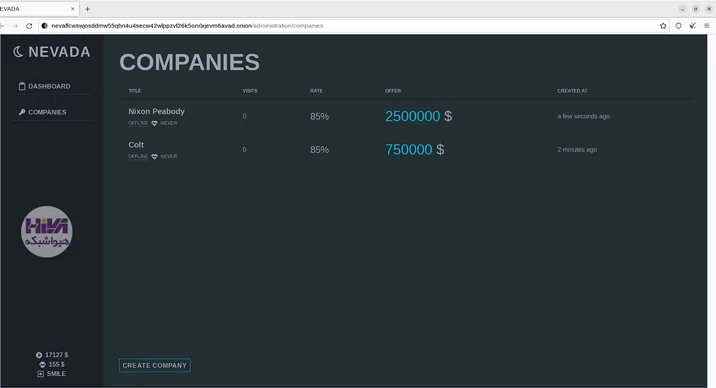Click the 155 $ balance value
Screen dimensions: 716x388
(x=57, y=364)
